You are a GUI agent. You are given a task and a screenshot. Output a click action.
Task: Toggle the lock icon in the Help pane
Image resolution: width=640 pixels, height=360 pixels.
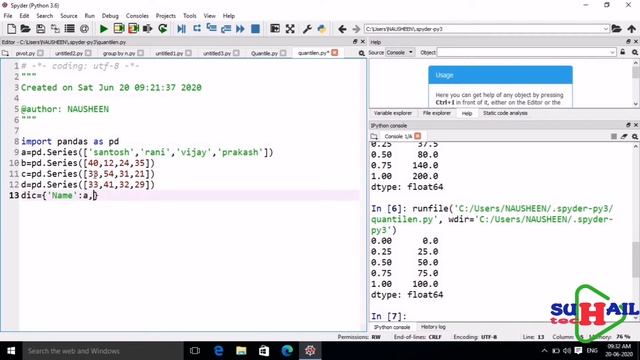point(623,52)
